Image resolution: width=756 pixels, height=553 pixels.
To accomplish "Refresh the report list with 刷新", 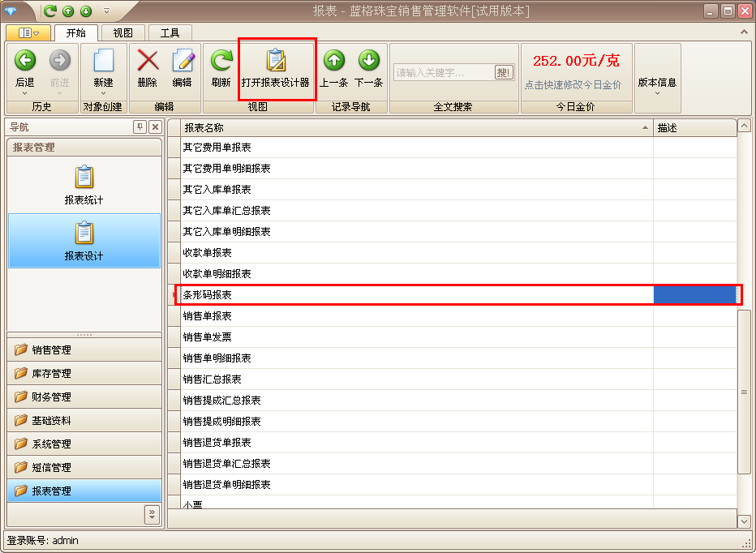I will (x=219, y=66).
